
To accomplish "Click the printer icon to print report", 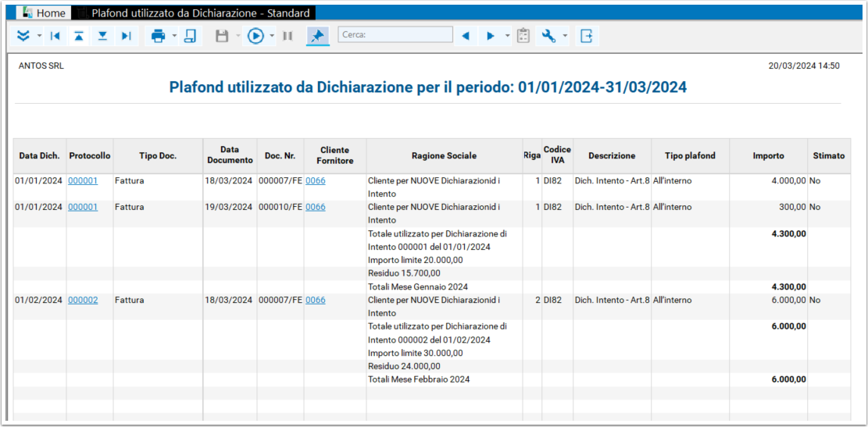I will [x=159, y=36].
